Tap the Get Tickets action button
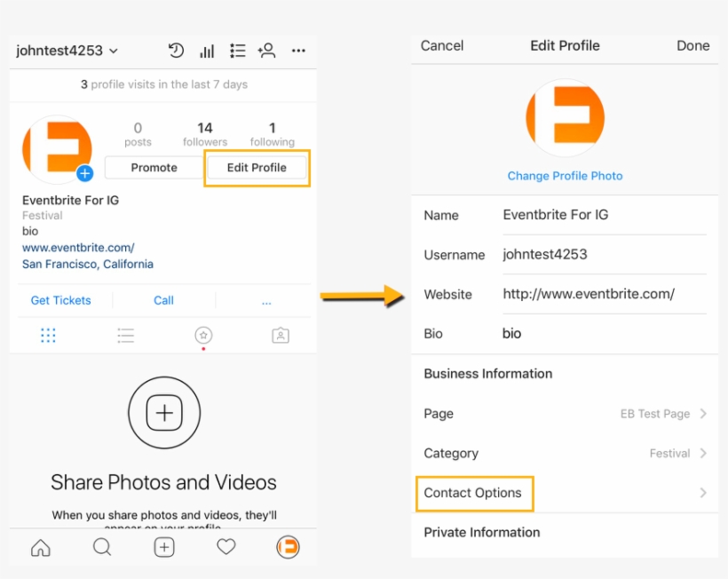The height and width of the screenshot is (579, 728). (61, 300)
